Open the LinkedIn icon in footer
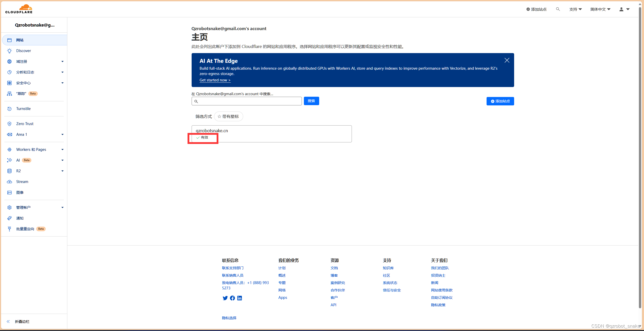The height and width of the screenshot is (331, 644). (x=240, y=298)
